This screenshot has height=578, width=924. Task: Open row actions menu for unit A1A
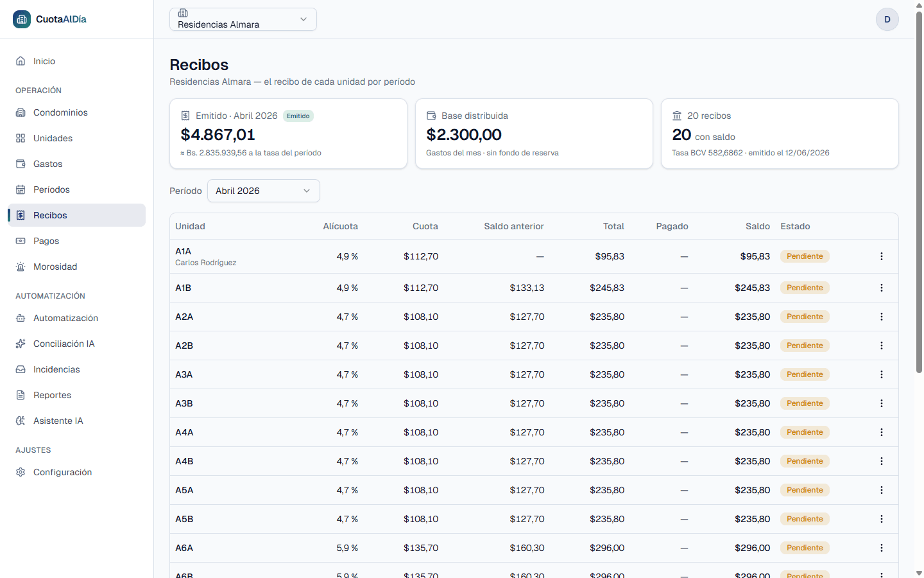pos(882,256)
